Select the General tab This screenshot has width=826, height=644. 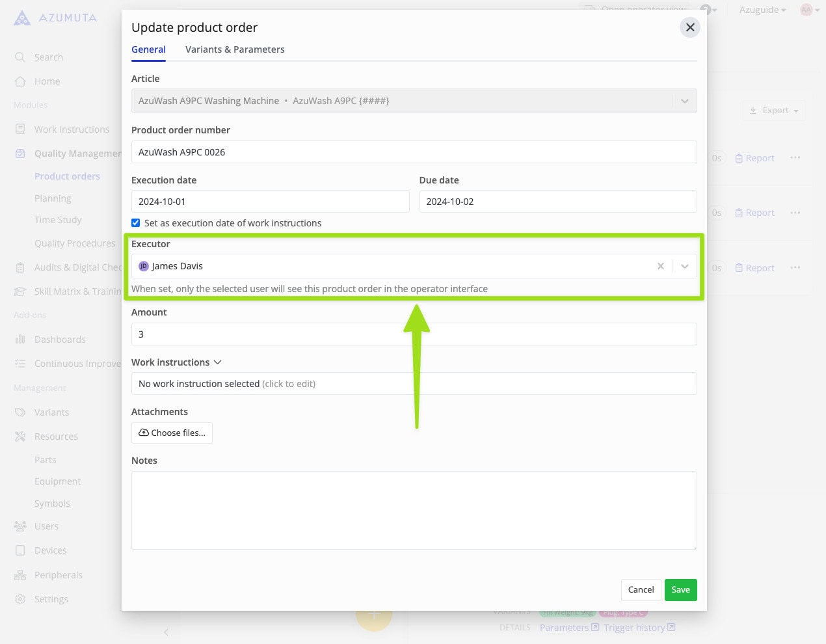[x=148, y=49]
